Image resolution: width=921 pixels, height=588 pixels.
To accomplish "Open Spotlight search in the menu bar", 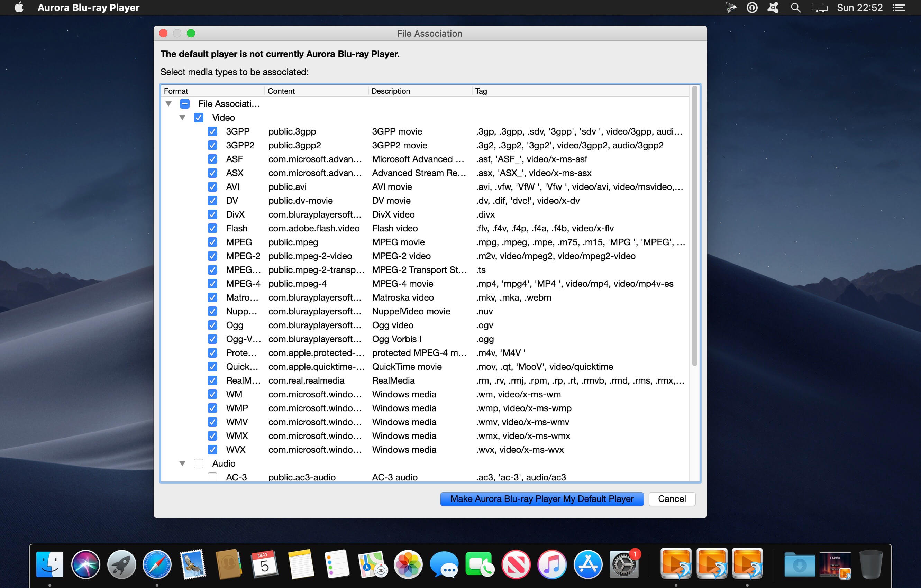I will [x=795, y=8].
